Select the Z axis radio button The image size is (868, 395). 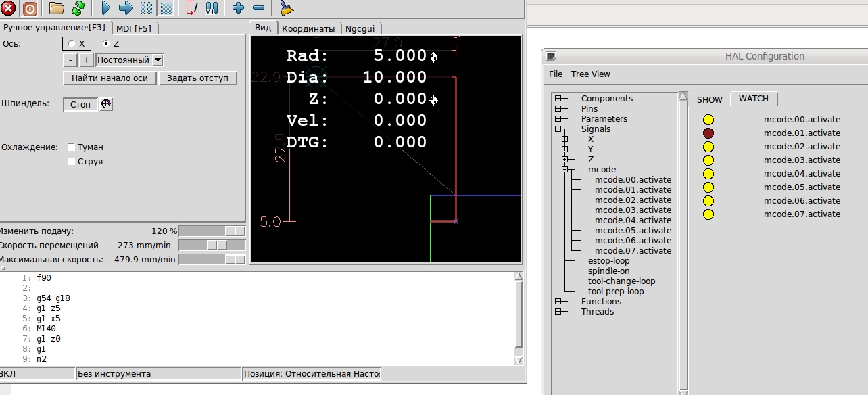coord(105,43)
